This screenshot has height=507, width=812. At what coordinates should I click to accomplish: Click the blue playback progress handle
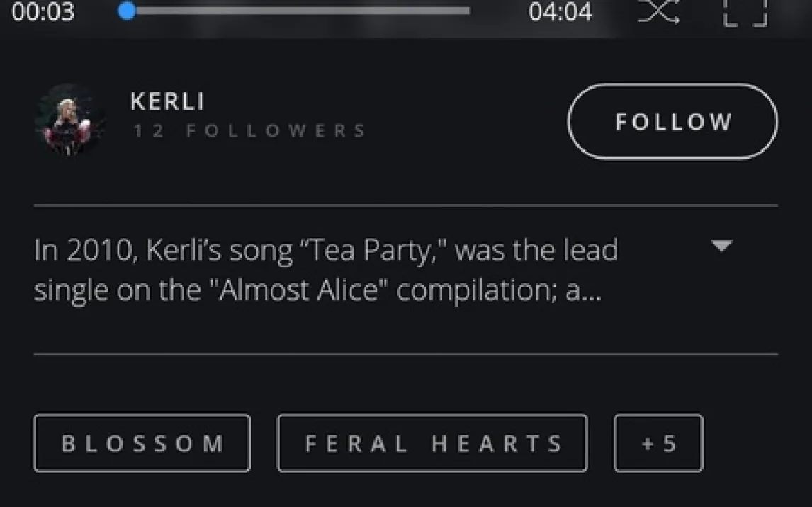click(128, 11)
